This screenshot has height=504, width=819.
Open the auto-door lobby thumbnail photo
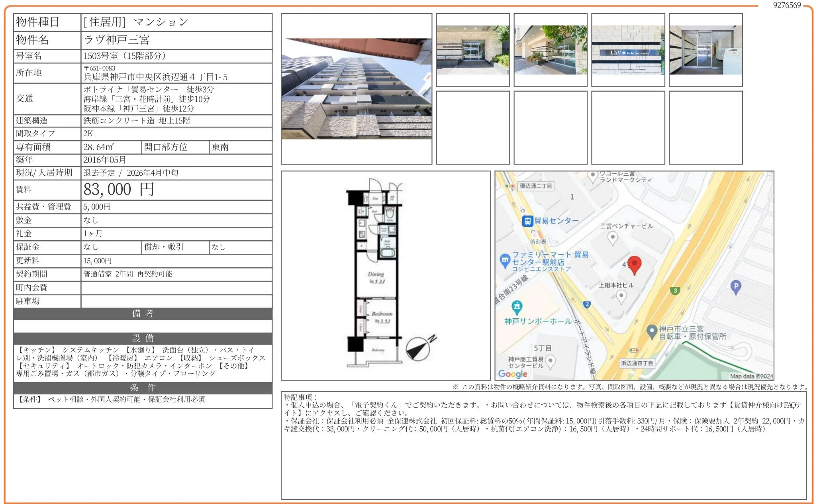(705, 50)
